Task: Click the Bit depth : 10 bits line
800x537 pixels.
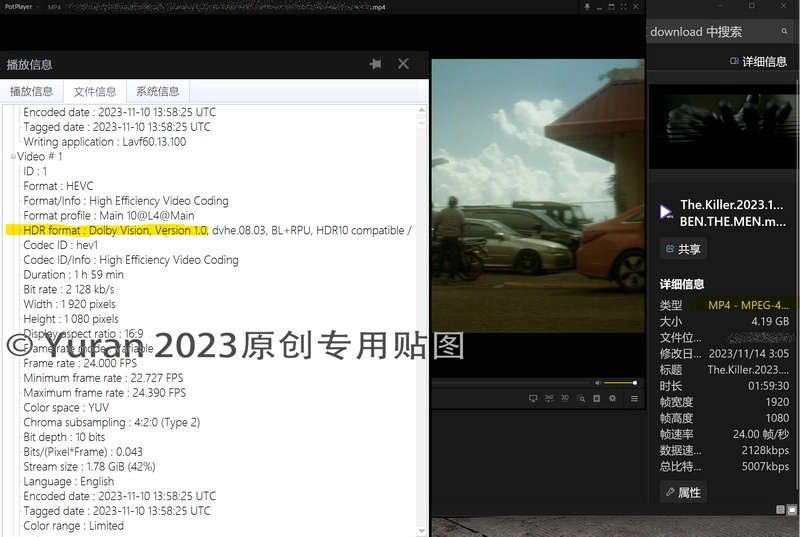Action: pos(64,437)
